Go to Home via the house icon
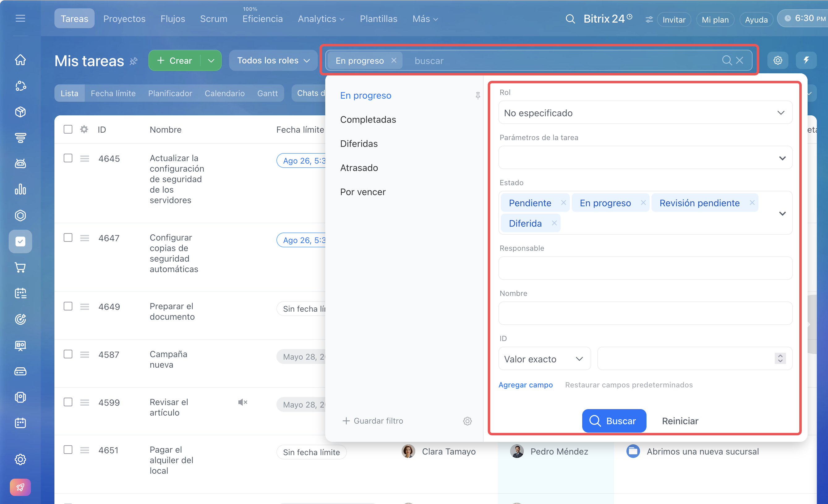 pos(20,60)
